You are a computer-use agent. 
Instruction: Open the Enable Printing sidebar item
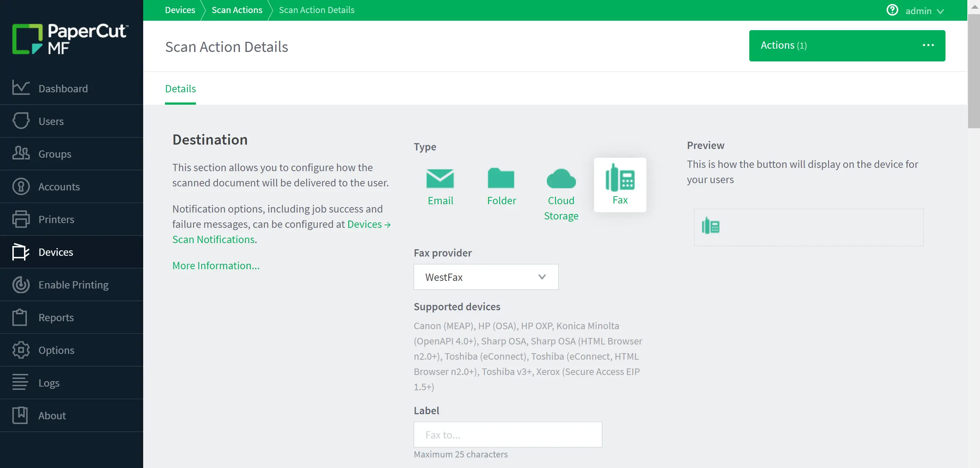pos(73,285)
